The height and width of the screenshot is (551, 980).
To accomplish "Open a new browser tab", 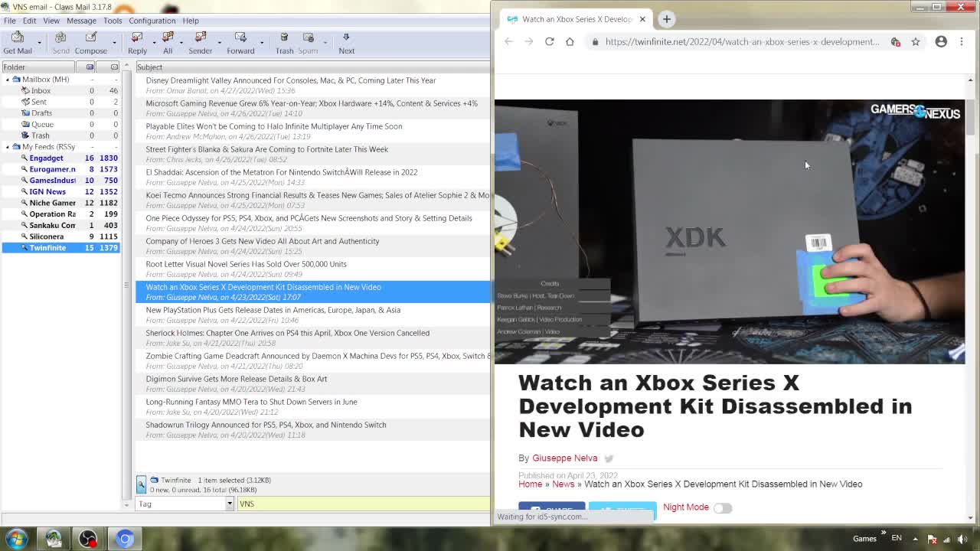I will [x=666, y=19].
